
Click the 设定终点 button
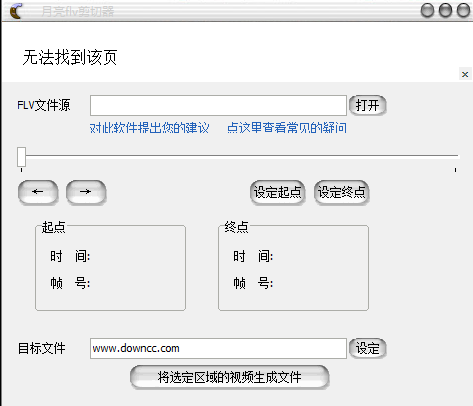pos(341,192)
